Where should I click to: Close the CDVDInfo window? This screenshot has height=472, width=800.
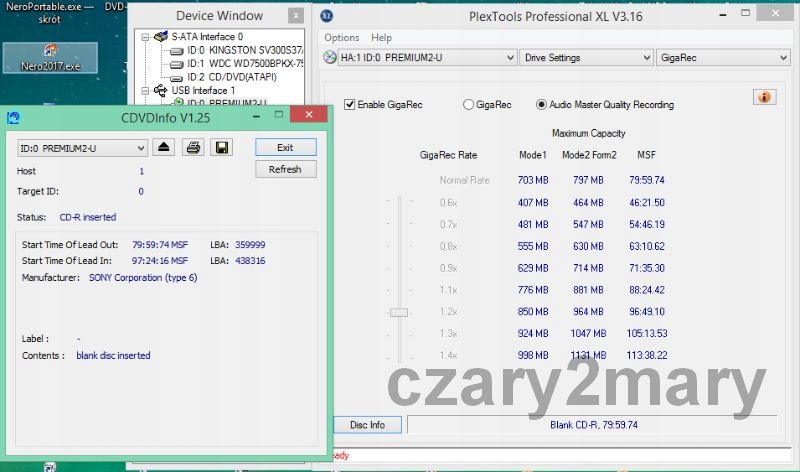309,114
